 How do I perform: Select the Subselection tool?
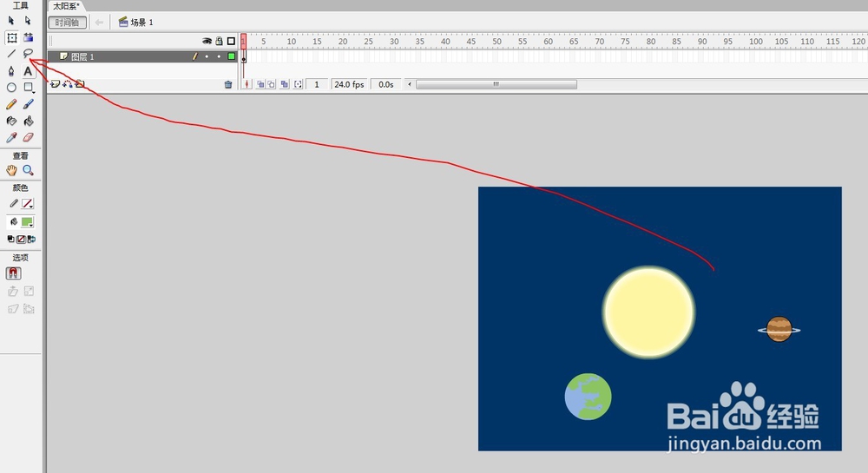pyautogui.click(x=28, y=21)
